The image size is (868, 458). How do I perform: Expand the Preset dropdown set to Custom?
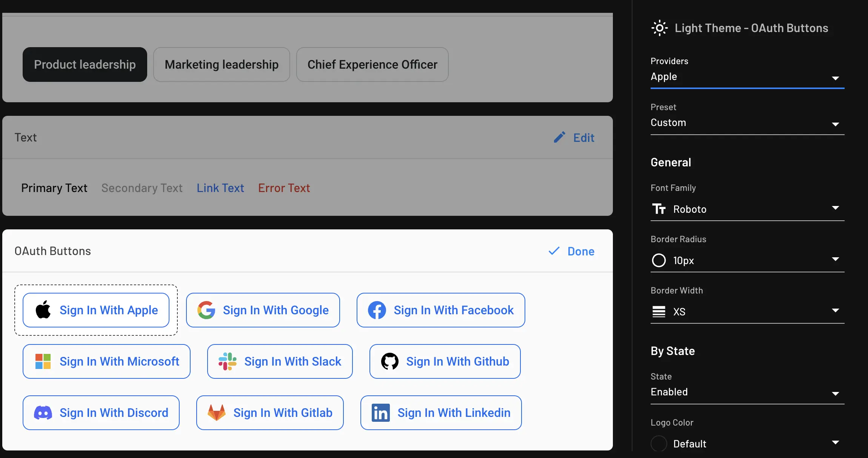[x=746, y=123]
